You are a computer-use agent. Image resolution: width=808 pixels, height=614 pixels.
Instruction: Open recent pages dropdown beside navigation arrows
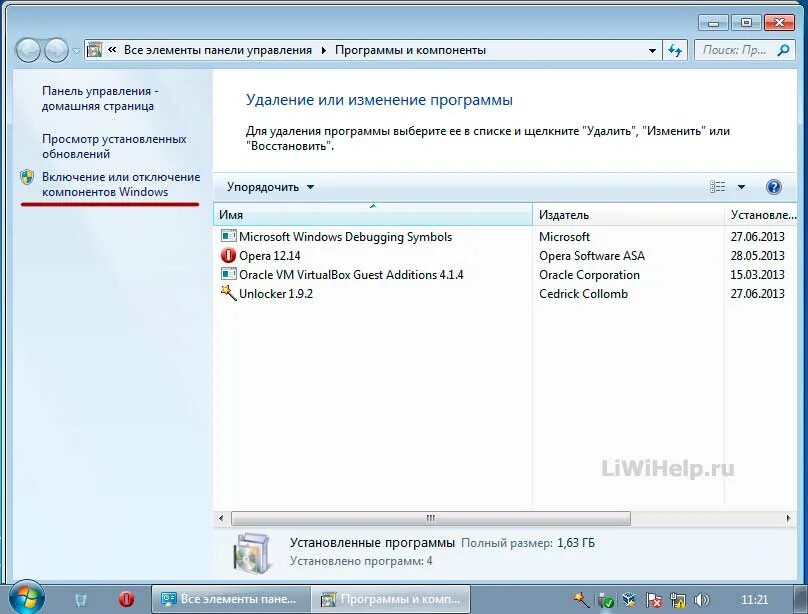pos(76,51)
